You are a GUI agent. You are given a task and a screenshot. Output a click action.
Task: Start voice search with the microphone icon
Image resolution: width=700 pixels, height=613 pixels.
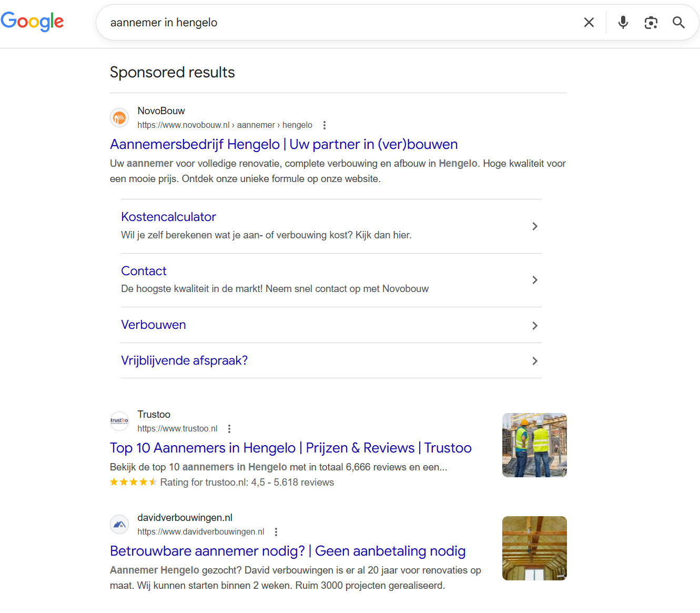tap(623, 22)
